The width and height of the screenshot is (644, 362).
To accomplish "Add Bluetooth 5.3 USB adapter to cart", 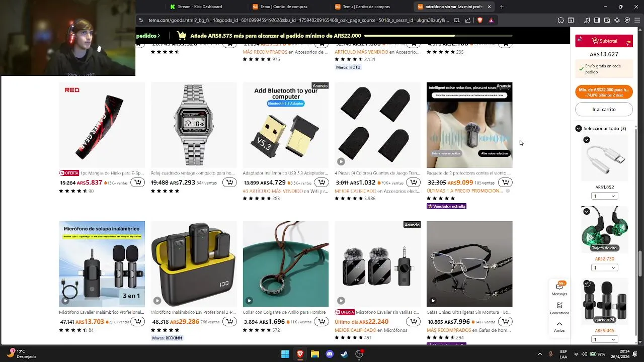I will pos(321,183).
